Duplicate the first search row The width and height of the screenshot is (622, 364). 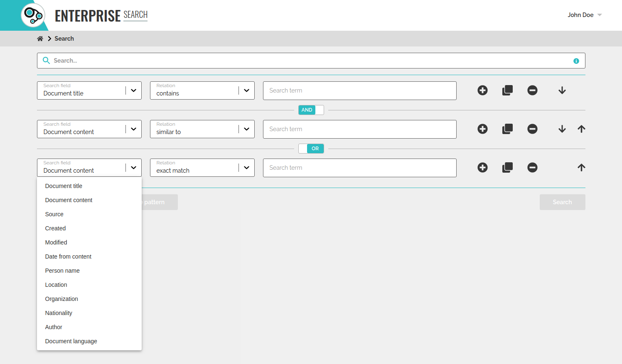pos(507,90)
